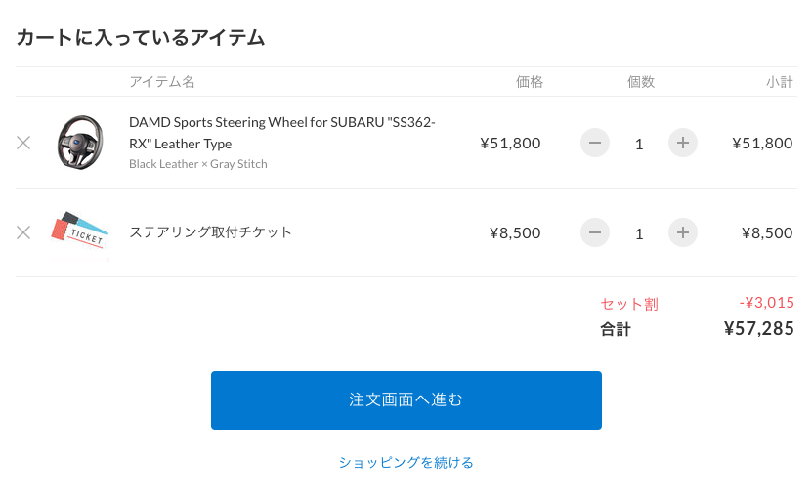Open the steering wheel product thumbnail
812x504 pixels.
tap(80, 143)
